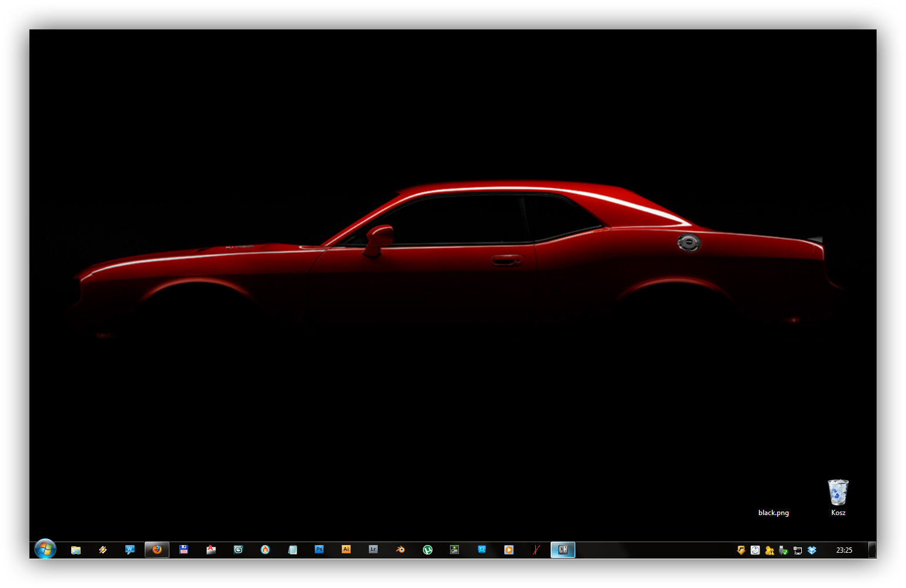The height and width of the screenshot is (588, 906).
Task: Open uTorrent from the taskbar
Action: (428, 550)
